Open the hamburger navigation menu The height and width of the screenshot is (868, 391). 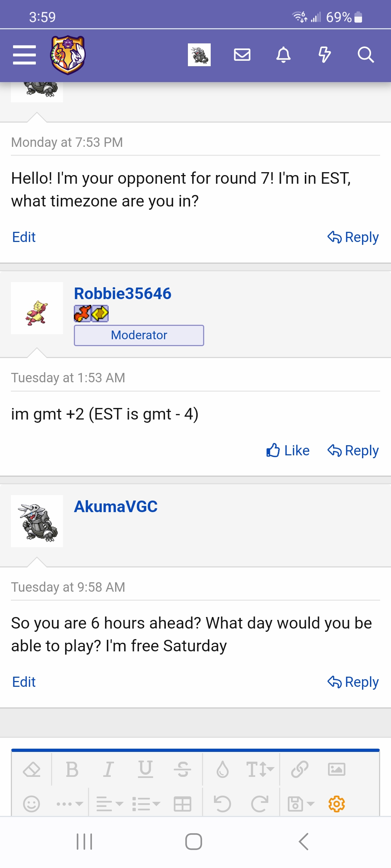pyautogui.click(x=24, y=55)
